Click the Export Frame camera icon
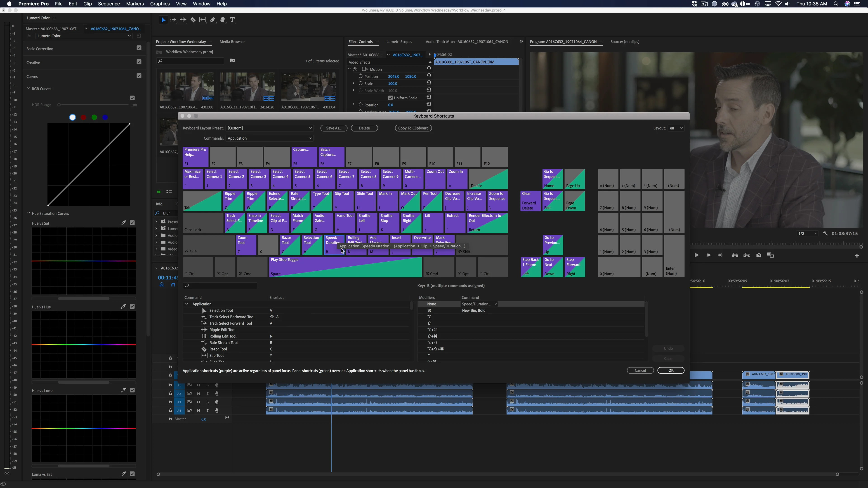Viewport: 868px width, 488px height. [759, 255]
